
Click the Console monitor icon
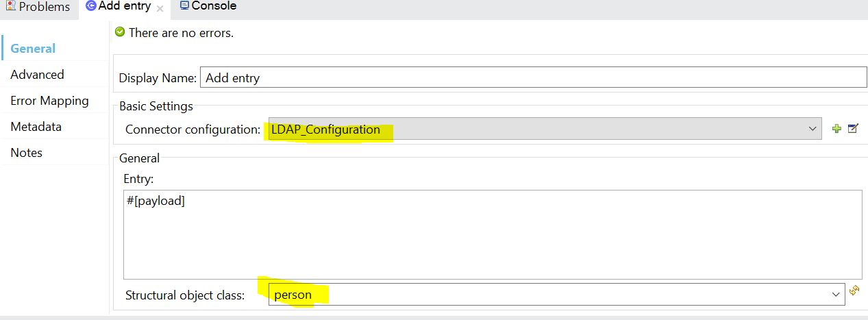(x=184, y=6)
